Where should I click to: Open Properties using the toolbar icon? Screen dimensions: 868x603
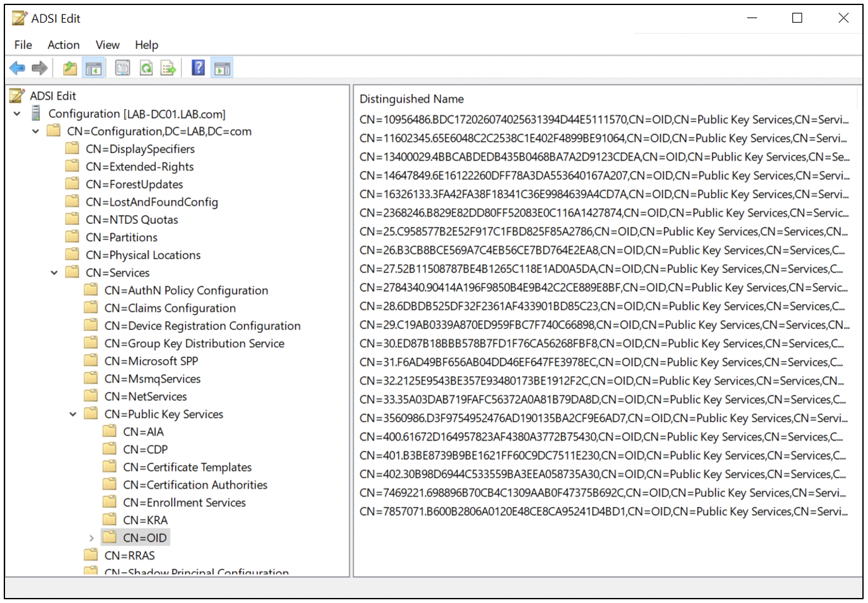click(122, 68)
